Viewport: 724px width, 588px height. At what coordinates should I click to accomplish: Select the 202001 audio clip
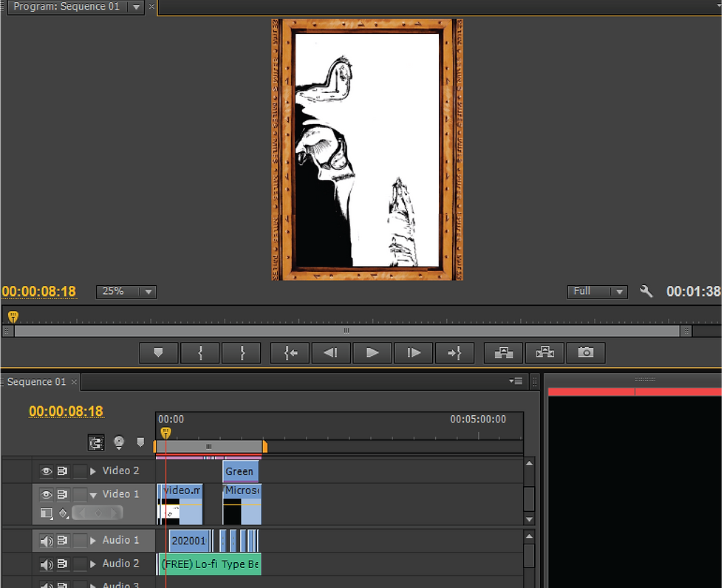(x=189, y=541)
